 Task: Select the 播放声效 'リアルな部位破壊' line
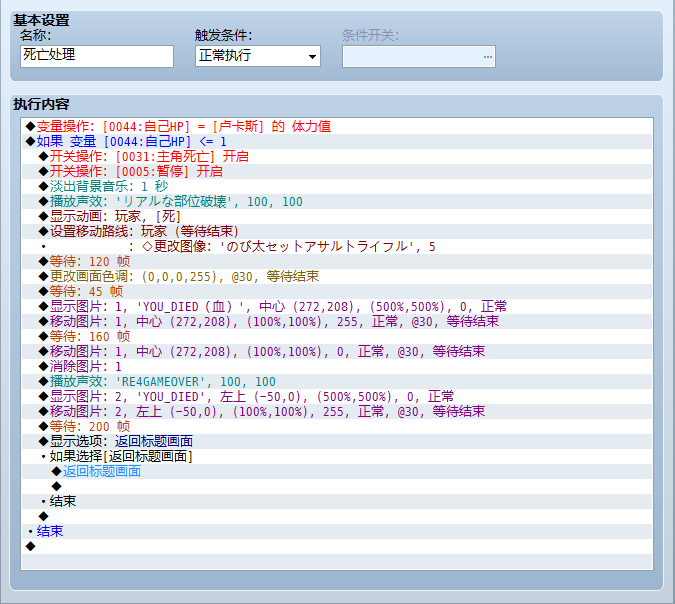[337, 201]
